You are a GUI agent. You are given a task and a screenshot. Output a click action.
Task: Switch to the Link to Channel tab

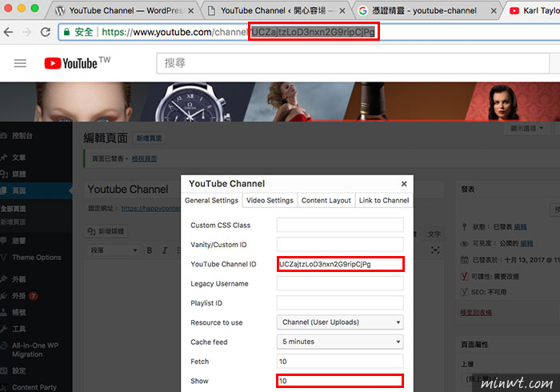click(x=384, y=200)
